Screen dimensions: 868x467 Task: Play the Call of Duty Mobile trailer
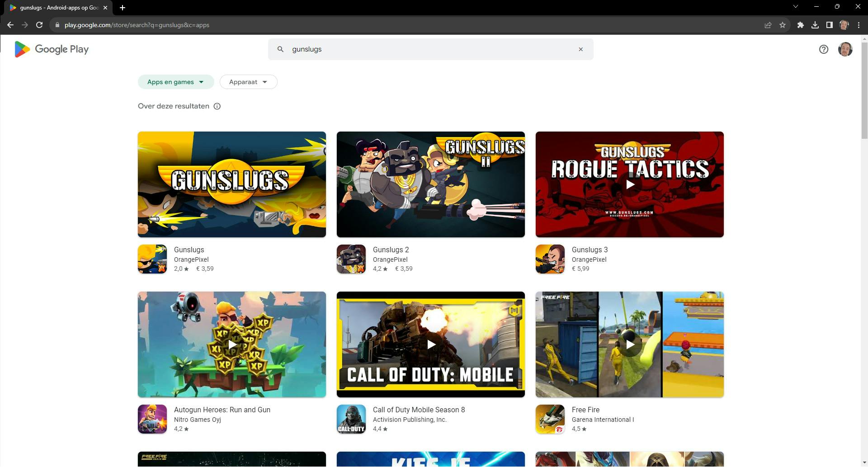pyautogui.click(x=431, y=344)
